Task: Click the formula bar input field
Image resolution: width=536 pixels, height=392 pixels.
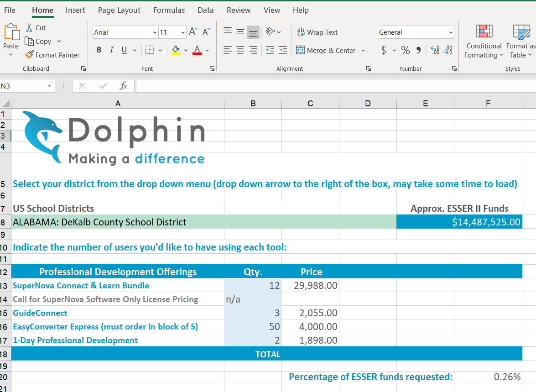Action: (x=336, y=86)
